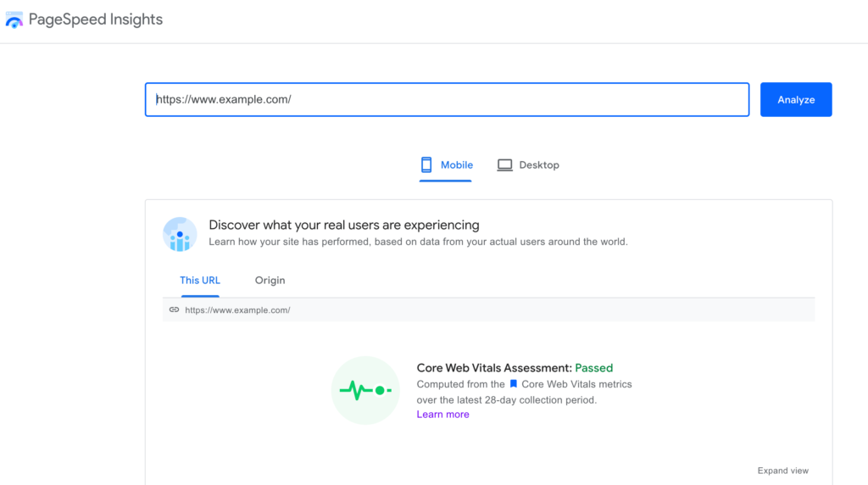868x485 pixels.
Task: Focus the URL input field
Action: [x=447, y=100]
